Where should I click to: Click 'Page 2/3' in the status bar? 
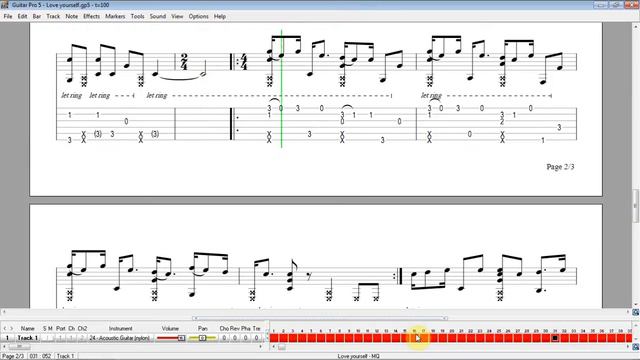[13, 356]
